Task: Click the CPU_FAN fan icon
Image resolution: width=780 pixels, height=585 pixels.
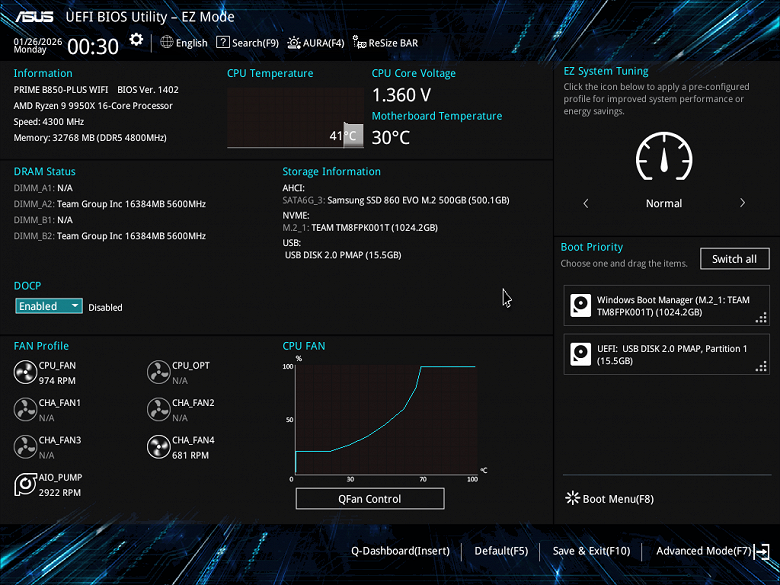Action: pyautogui.click(x=25, y=373)
